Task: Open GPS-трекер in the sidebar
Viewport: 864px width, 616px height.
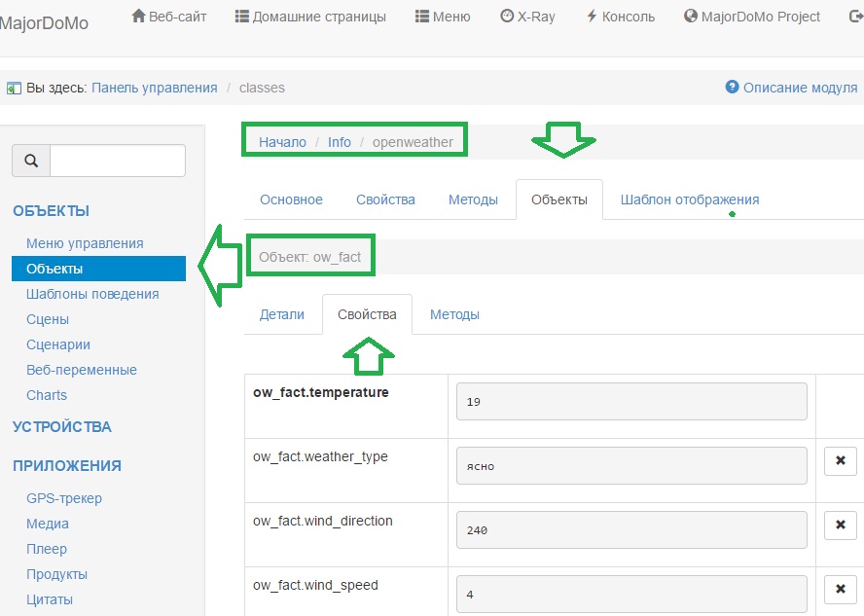Action: (x=64, y=498)
